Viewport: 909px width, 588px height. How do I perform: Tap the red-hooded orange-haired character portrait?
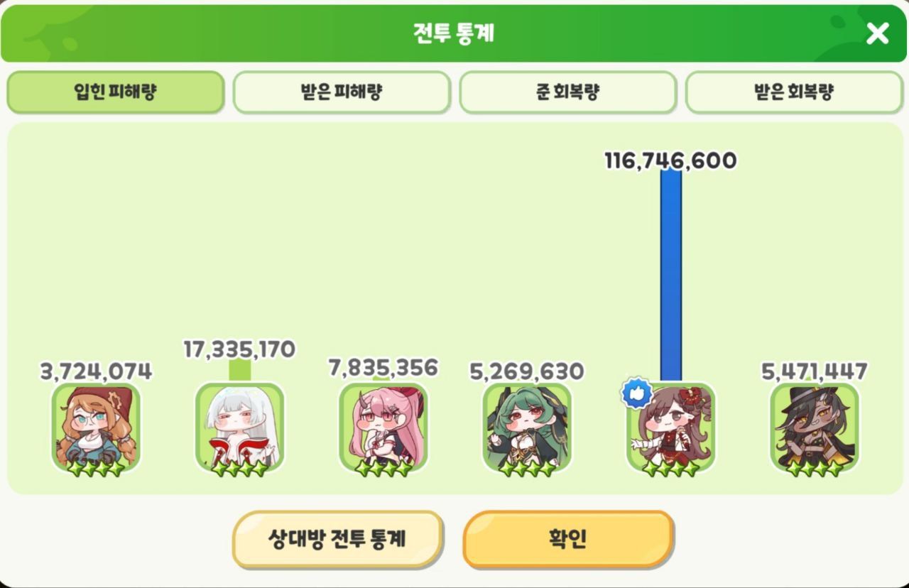click(x=96, y=428)
